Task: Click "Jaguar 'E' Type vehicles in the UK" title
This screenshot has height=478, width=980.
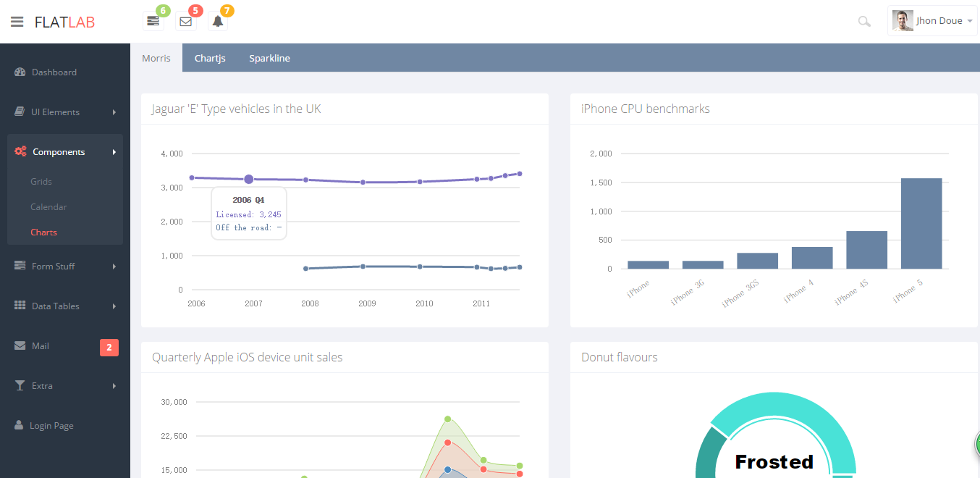Action: (x=237, y=109)
